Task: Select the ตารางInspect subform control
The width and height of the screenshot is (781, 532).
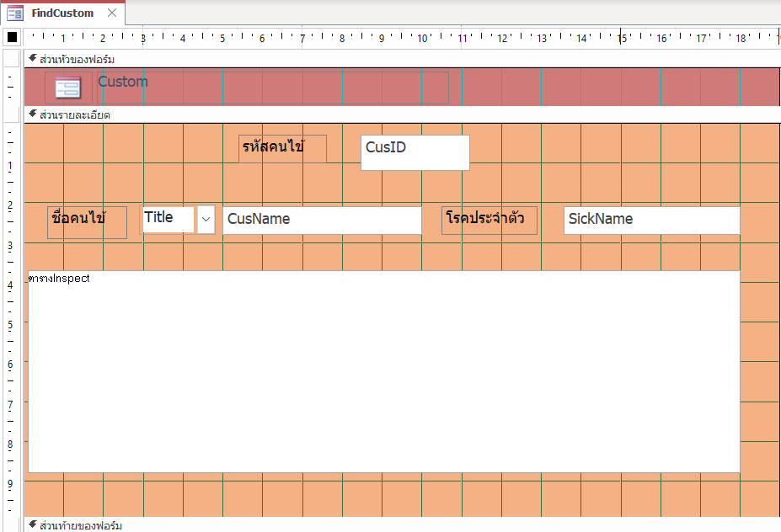Action: 383,371
